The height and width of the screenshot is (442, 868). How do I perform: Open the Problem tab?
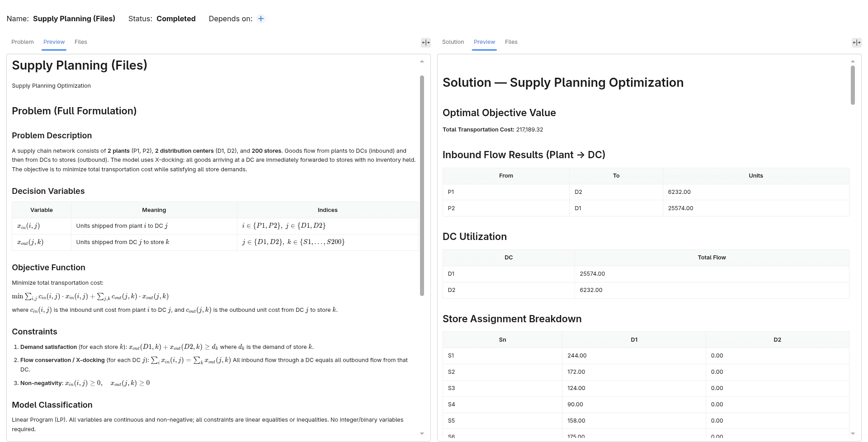click(x=23, y=42)
